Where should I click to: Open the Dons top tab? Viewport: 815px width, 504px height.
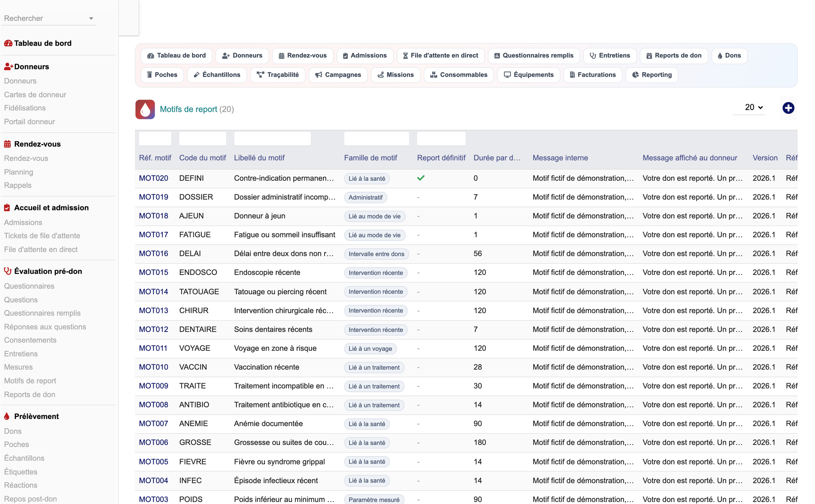pyautogui.click(x=729, y=56)
